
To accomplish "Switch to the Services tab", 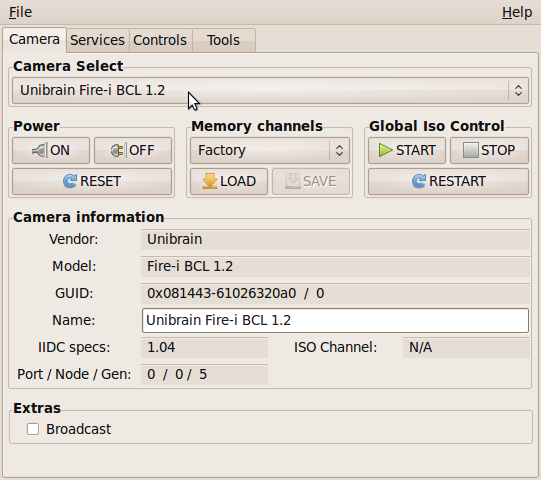I will click(98, 40).
